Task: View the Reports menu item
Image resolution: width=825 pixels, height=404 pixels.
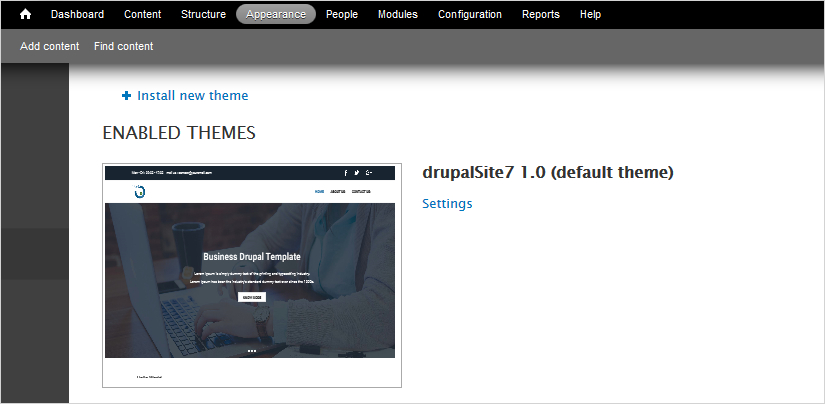Action: coord(541,14)
